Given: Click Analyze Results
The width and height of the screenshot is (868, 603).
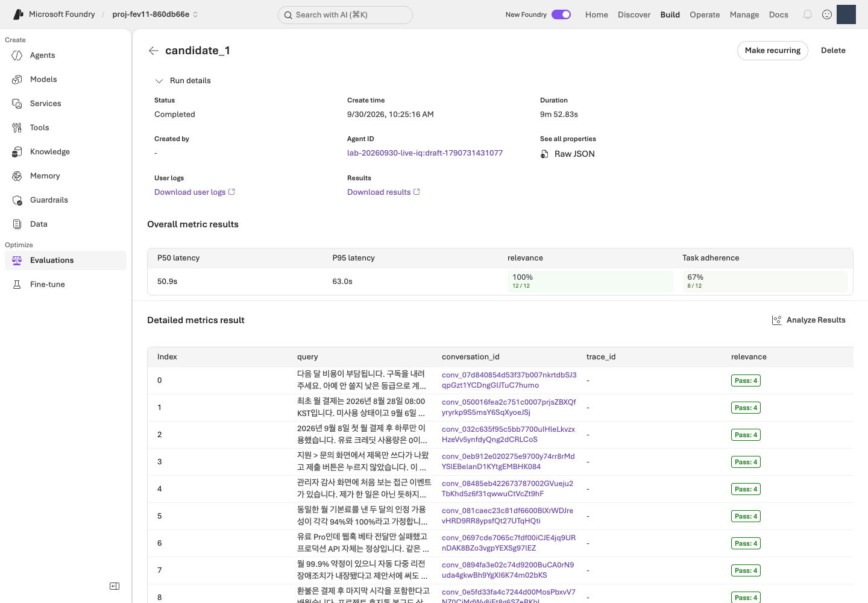Looking at the screenshot, I should 809,320.
